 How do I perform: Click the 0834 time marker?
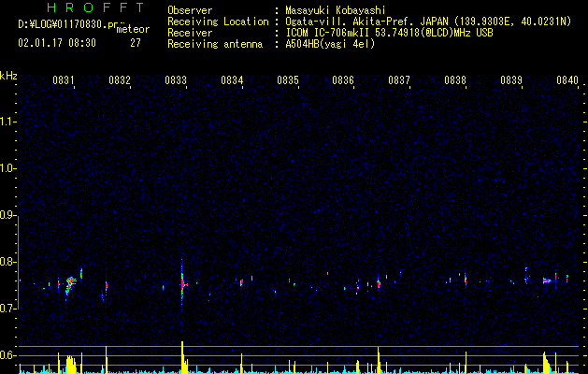[232, 80]
